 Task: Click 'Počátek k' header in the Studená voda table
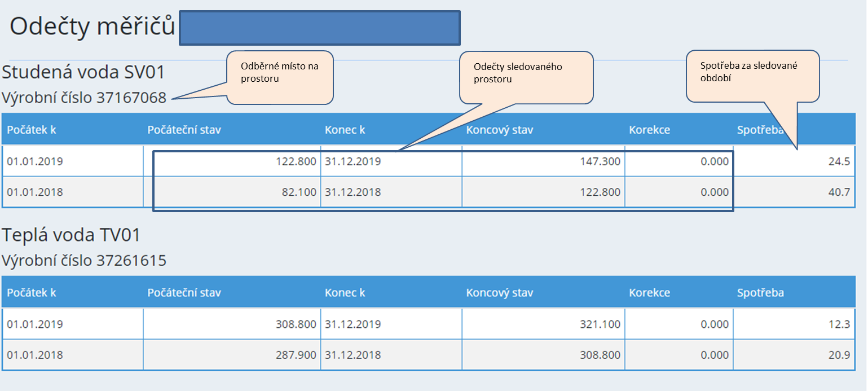(x=32, y=130)
